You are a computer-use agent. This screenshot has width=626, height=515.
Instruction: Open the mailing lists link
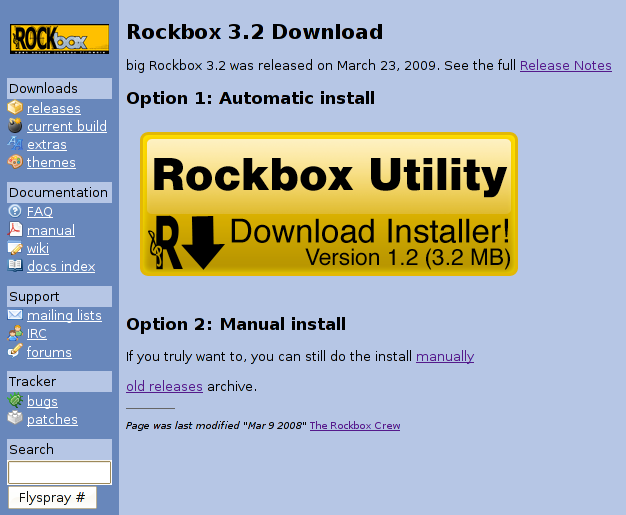(x=64, y=315)
